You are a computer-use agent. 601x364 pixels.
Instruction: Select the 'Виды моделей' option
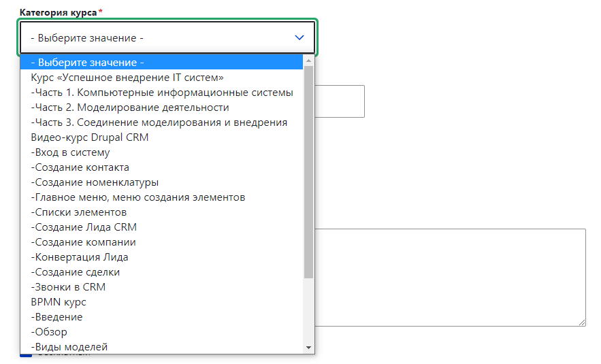[x=161, y=346]
